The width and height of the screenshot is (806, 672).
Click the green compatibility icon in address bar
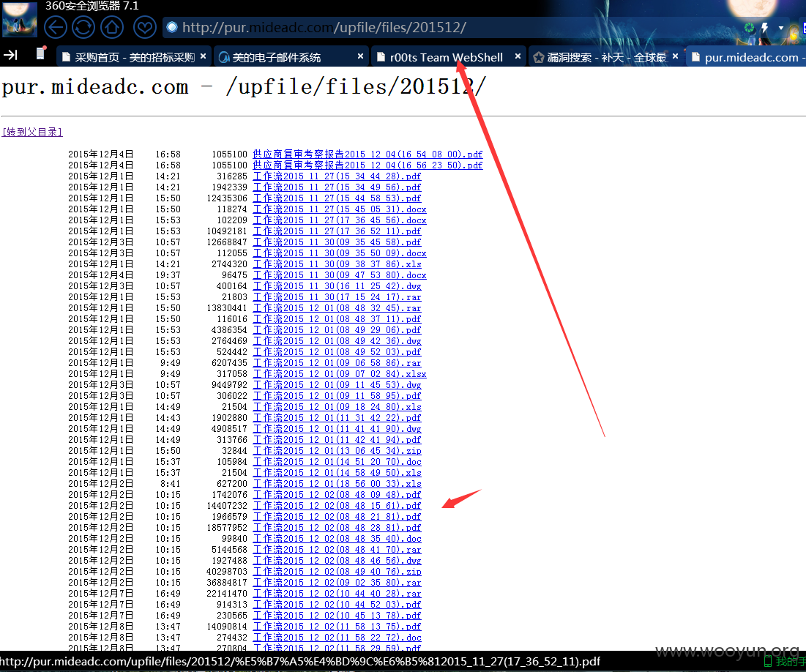750,28
